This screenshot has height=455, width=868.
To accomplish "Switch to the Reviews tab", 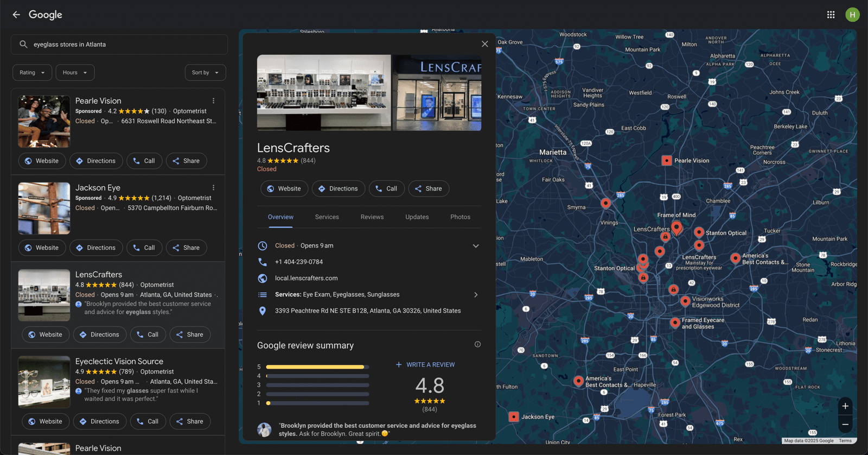I will tap(372, 217).
